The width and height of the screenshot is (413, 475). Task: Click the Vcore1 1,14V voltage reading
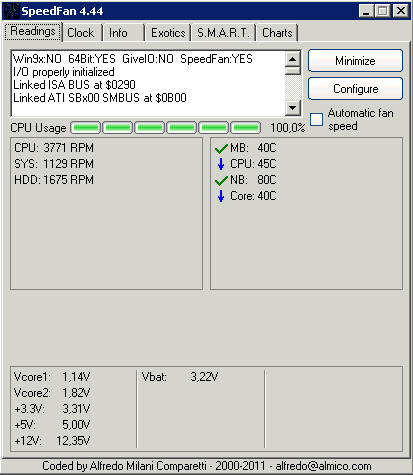tap(52, 377)
